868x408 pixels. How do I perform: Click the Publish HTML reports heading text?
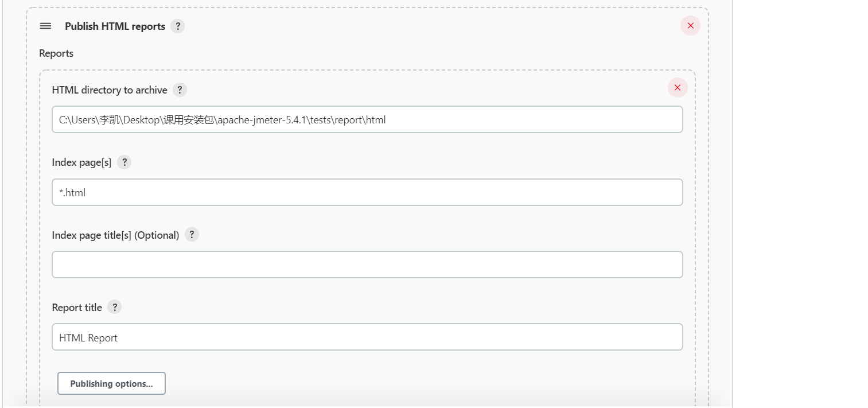pos(115,26)
